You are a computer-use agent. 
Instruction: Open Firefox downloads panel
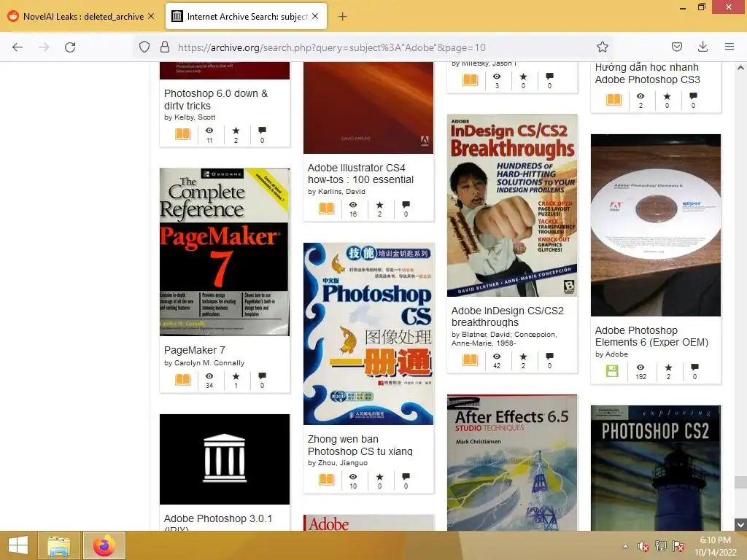tap(703, 47)
